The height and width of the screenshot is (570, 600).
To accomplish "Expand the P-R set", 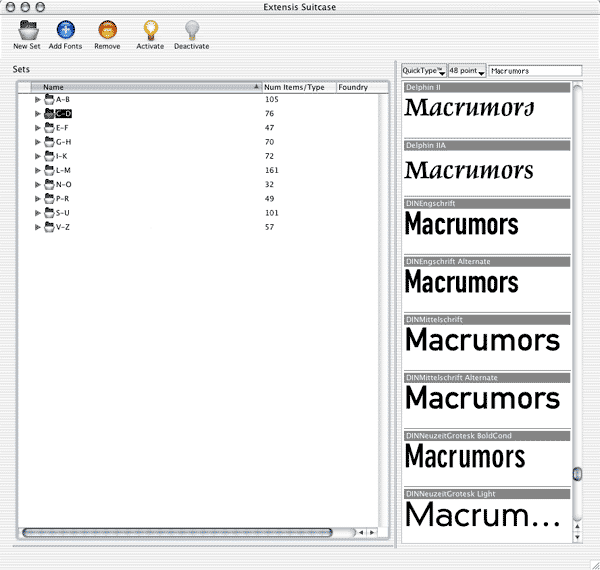I will pos(38,199).
